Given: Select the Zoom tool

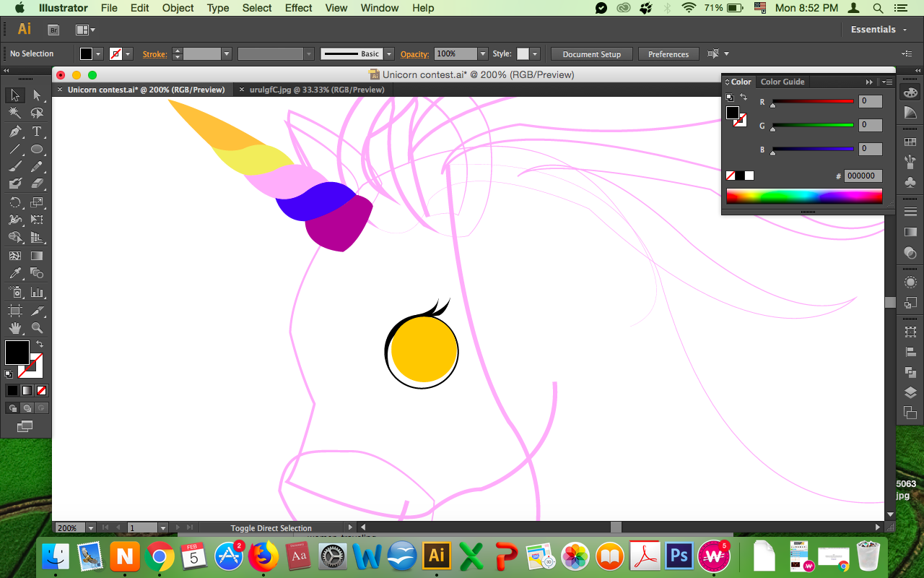Looking at the screenshot, I should pyautogui.click(x=37, y=328).
